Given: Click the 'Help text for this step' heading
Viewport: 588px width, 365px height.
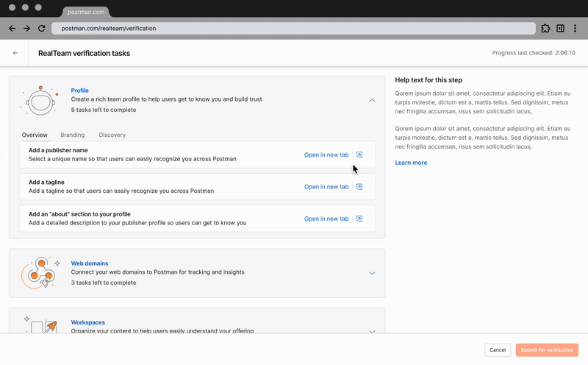Looking at the screenshot, I should [429, 80].
